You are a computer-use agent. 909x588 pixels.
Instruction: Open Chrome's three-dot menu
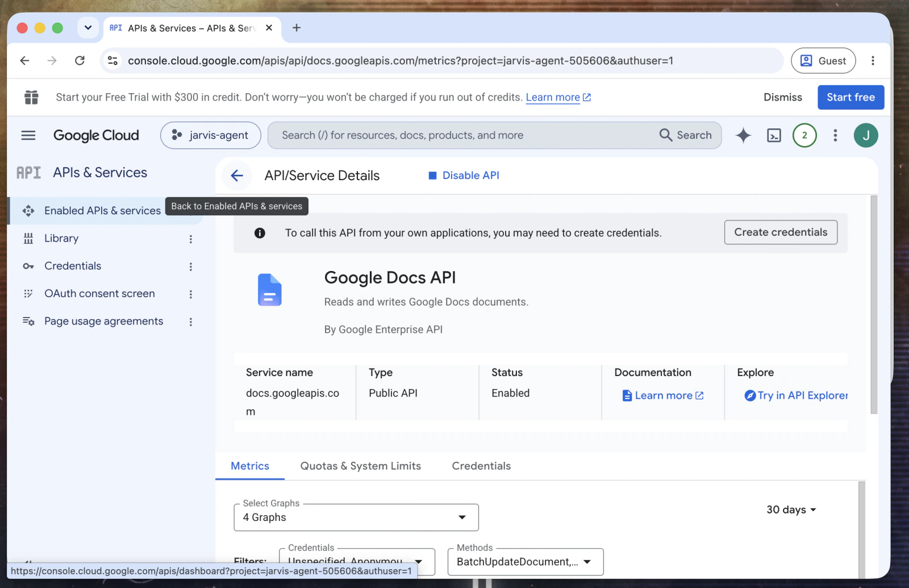[x=873, y=61]
